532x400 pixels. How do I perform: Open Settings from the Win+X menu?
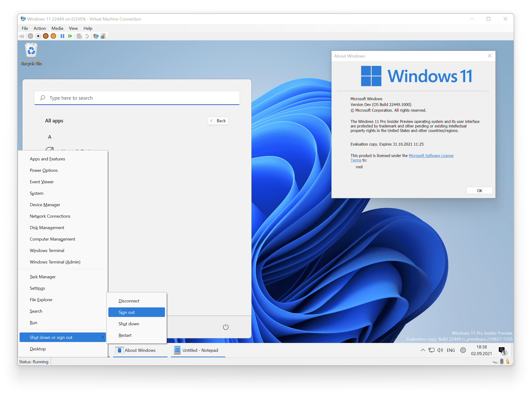pyautogui.click(x=63, y=288)
